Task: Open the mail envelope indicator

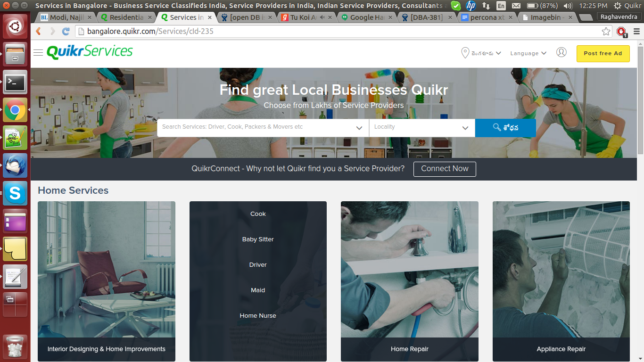Action: (516, 6)
